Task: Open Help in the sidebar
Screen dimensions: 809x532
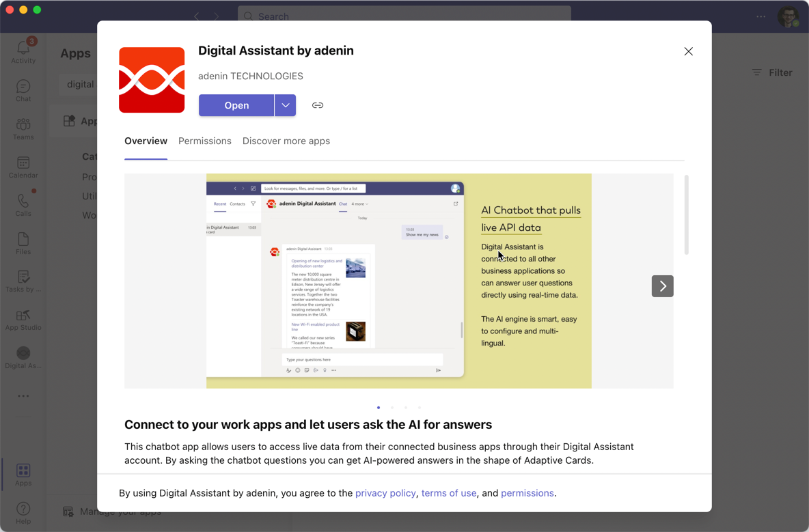Action: 23,513
